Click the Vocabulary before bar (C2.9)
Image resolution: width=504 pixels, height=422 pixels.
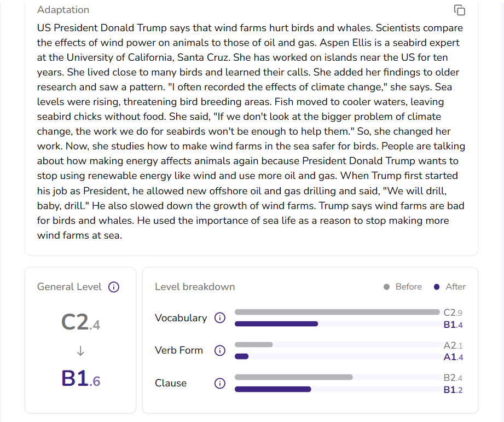click(337, 312)
